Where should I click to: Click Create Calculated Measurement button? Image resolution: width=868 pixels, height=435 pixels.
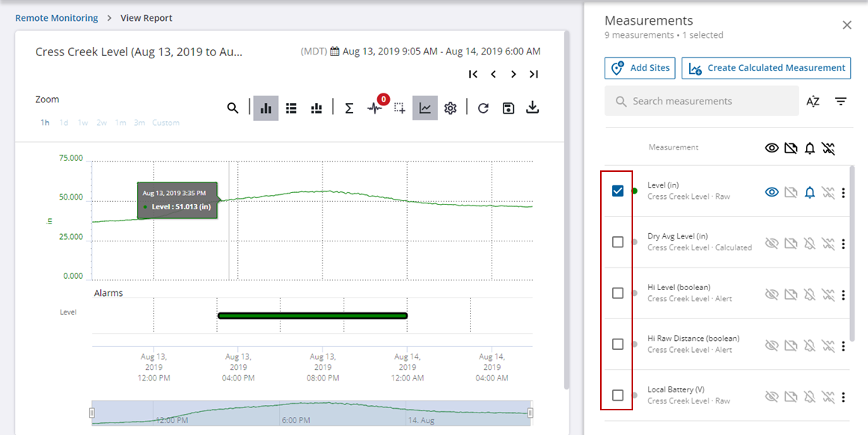tap(766, 68)
